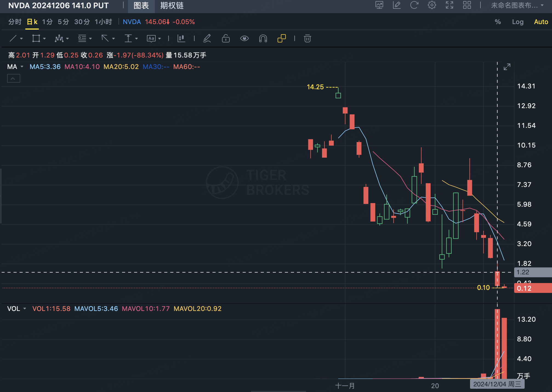Toggle the lock drawings icon
The width and height of the screenshot is (552, 392).
click(226, 39)
